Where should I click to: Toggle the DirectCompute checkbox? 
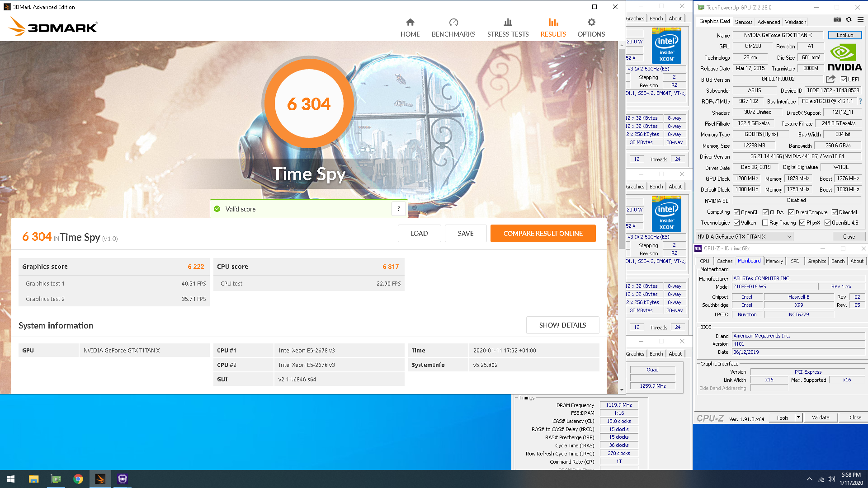(791, 212)
